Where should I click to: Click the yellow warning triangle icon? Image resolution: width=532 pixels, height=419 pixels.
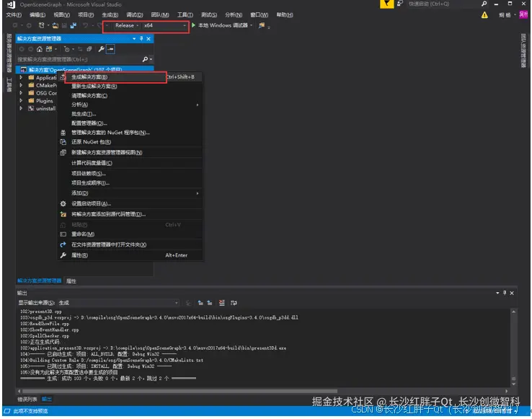[x=484, y=15]
